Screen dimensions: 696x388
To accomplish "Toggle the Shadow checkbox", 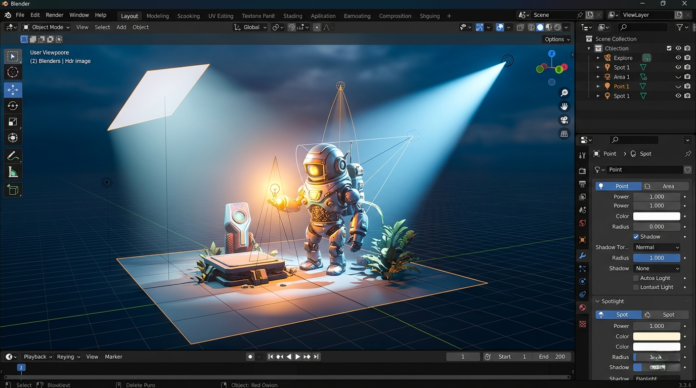I will (636, 237).
